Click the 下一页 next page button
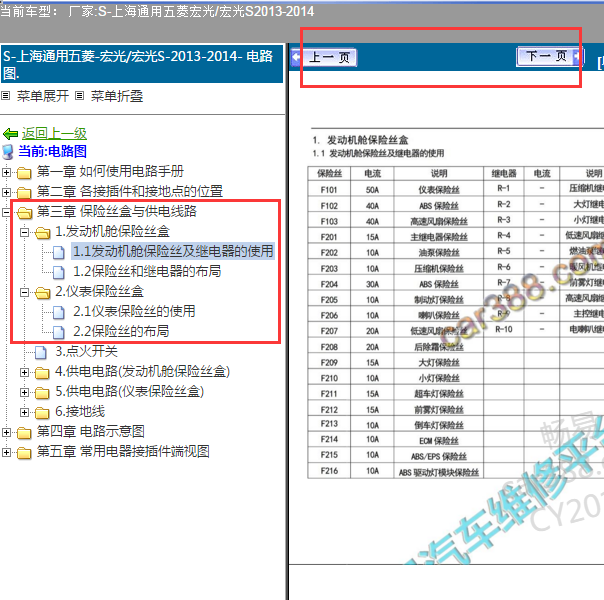Screen dimensions: 604x600 tap(550, 57)
